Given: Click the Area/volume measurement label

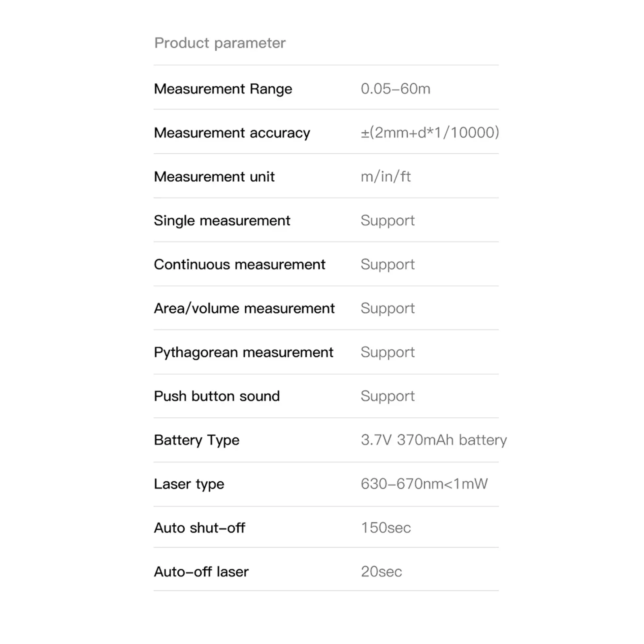Looking at the screenshot, I should click(244, 308).
